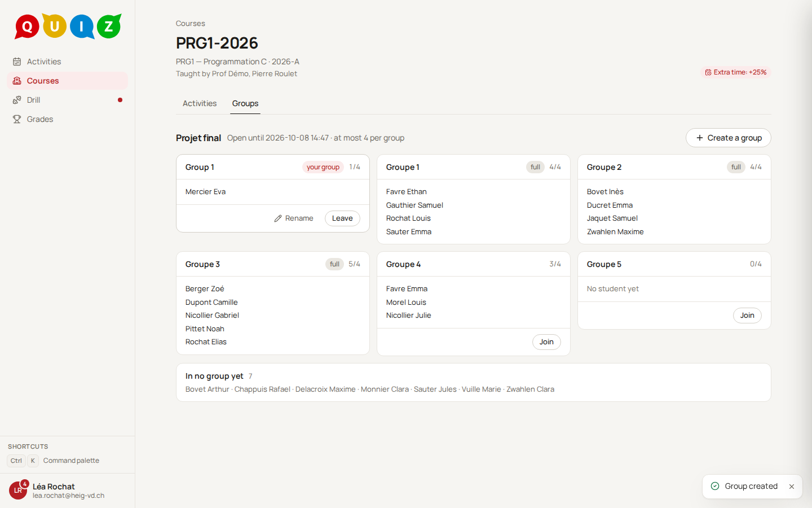The height and width of the screenshot is (508, 812).
Task: Click the pencil icon next to Rename
Action: (x=278, y=218)
